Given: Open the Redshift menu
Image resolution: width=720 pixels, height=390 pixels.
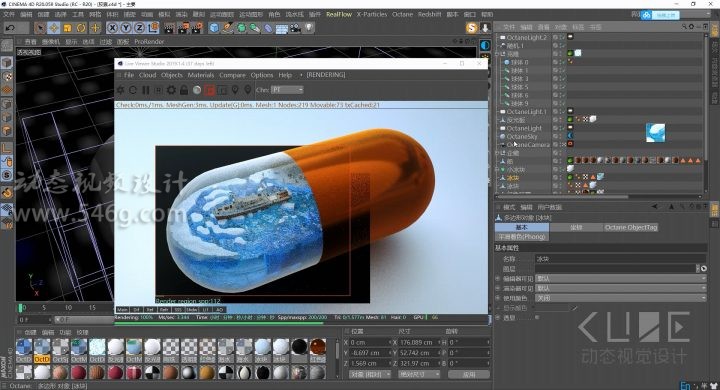Looking at the screenshot, I should click(x=429, y=14).
